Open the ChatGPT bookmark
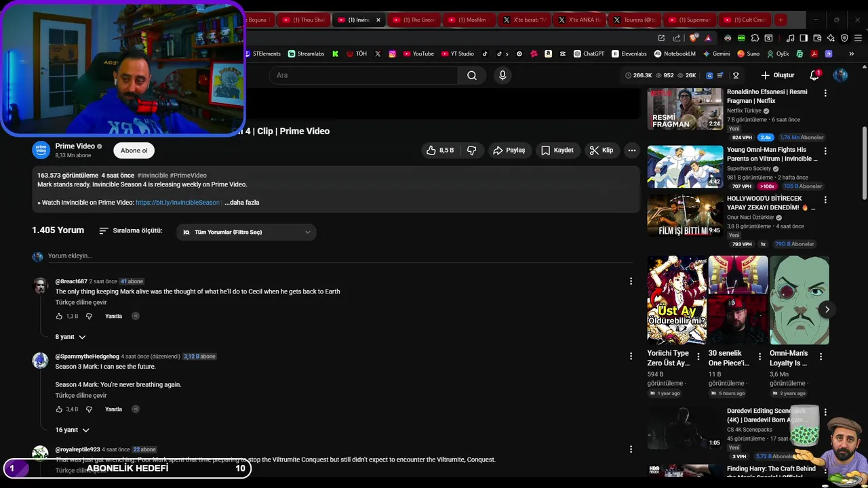868x488 pixels. click(589, 54)
